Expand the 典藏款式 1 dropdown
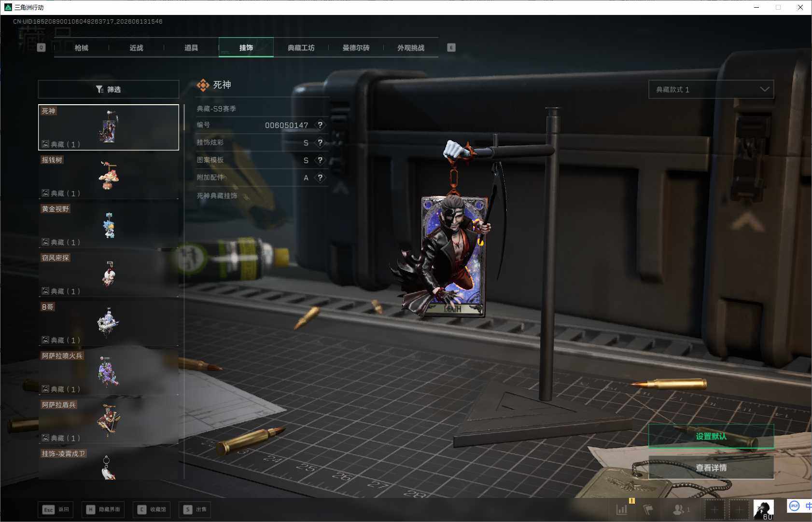This screenshot has width=812, height=522. (711, 89)
